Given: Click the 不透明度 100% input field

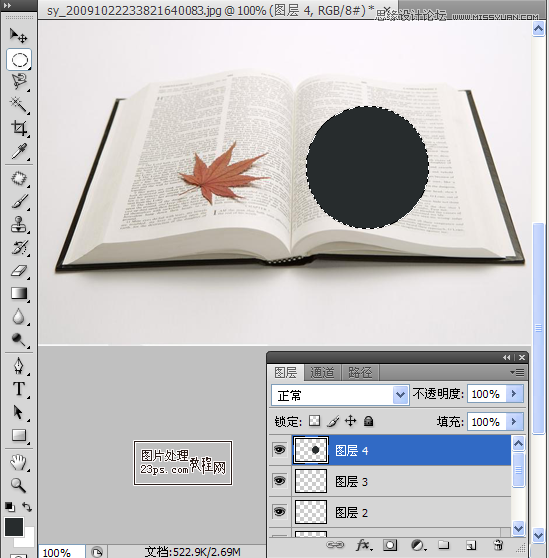Looking at the screenshot, I should tap(486, 394).
